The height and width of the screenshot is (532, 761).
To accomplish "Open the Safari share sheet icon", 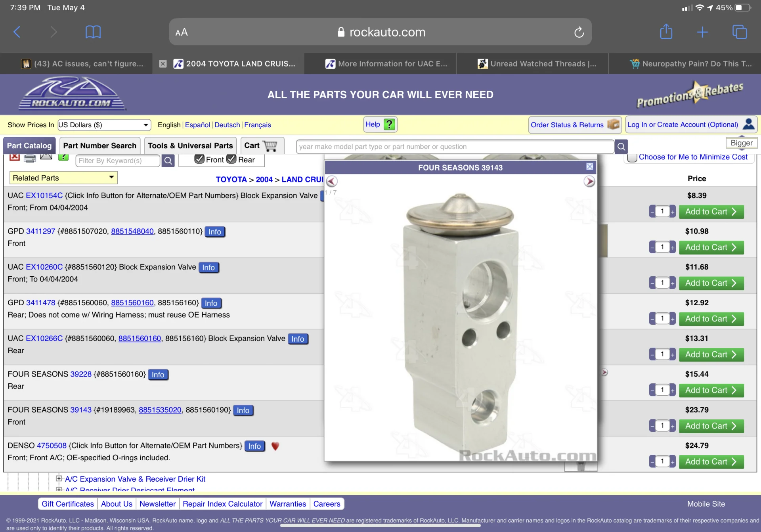I will 666,31.
